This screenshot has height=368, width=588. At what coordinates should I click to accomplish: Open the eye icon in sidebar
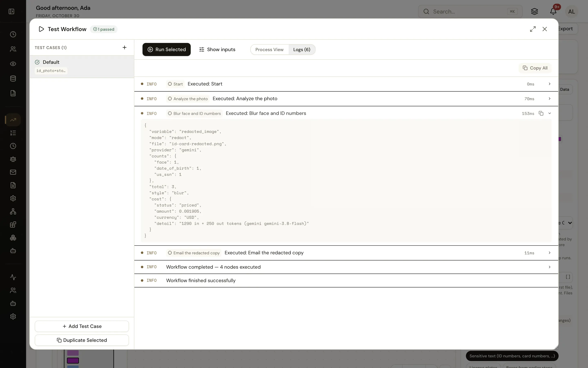coord(13,64)
